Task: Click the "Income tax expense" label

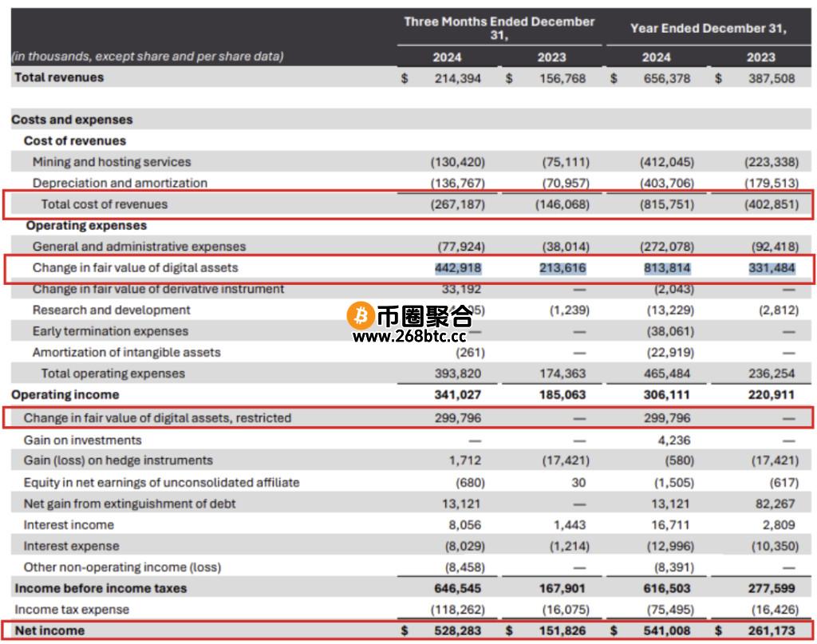Action: click(x=72, y=610)
